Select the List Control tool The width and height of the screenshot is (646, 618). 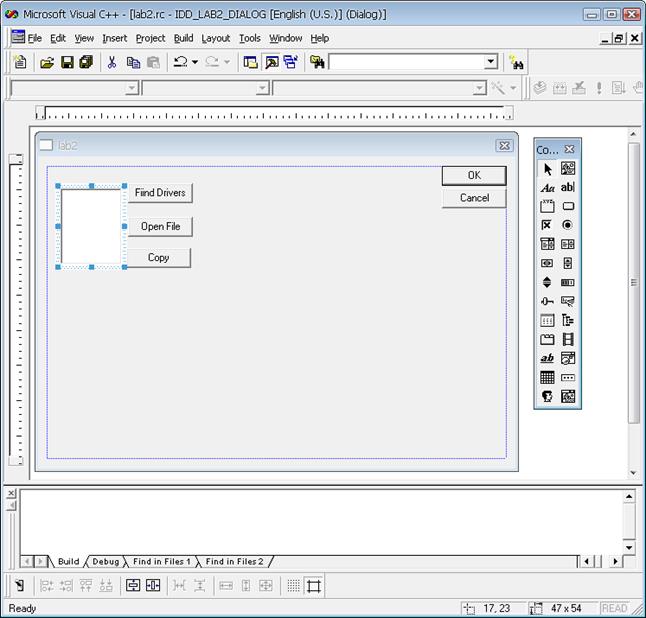point(547,320)
